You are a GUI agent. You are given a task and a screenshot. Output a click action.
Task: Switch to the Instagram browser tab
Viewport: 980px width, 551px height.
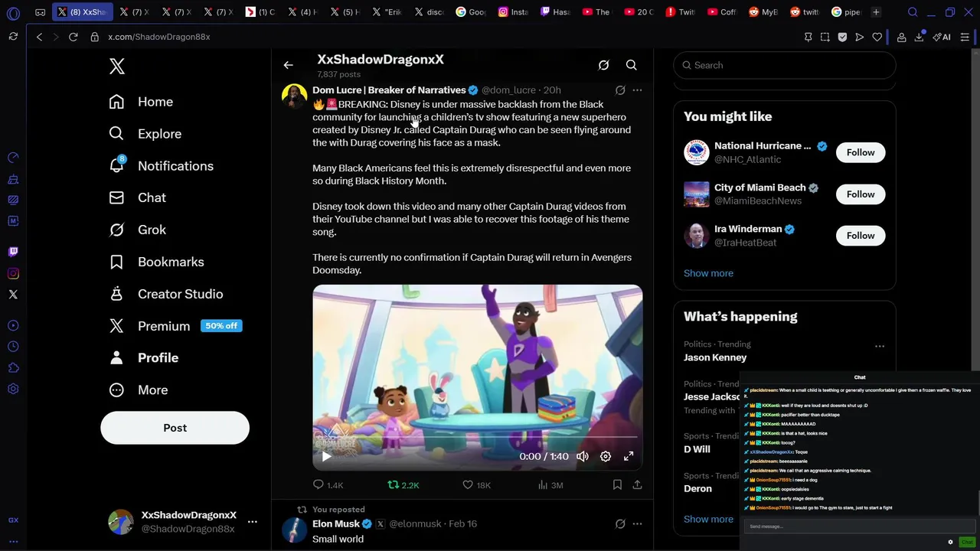(514, 12)
